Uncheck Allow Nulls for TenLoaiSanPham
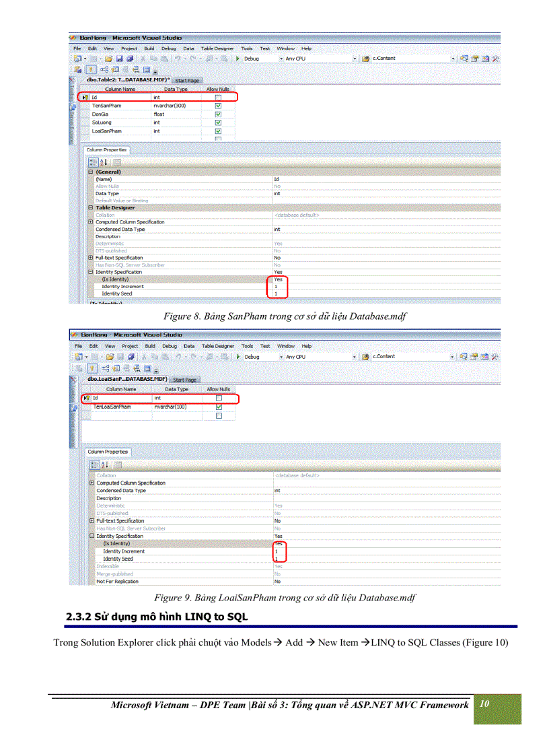549x756 pixels. tap(218, 407)
